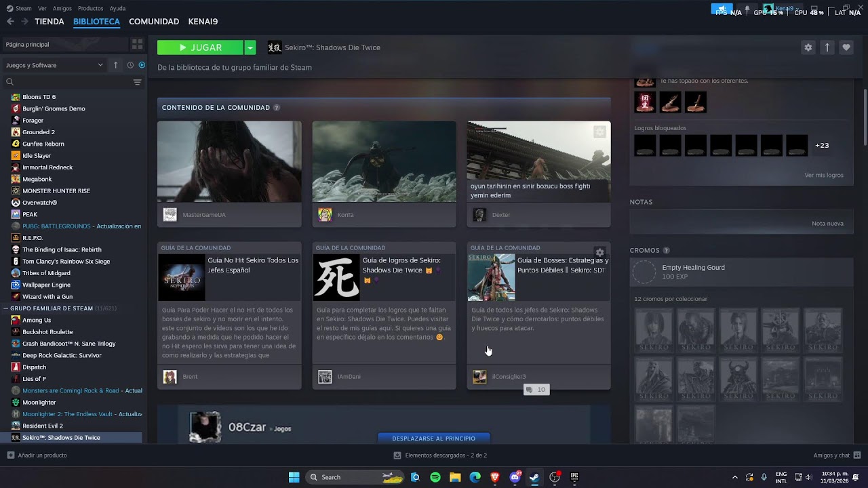
Task: Open KENAI9 profile tab
Action: pos(203,22)
